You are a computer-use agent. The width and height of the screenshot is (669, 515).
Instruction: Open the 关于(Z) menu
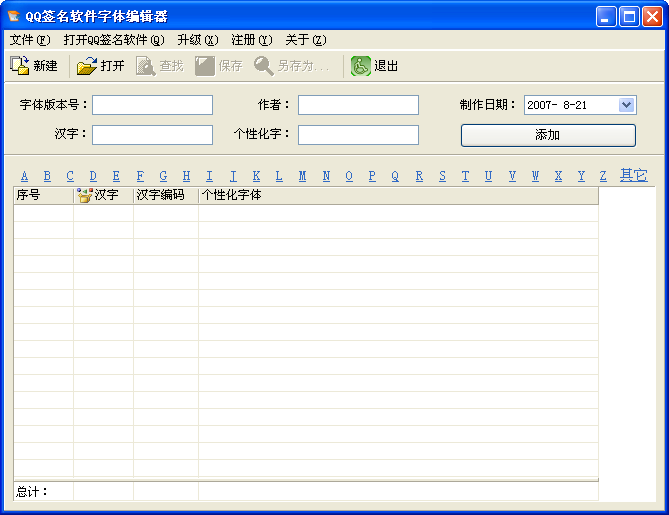point(305,40)
